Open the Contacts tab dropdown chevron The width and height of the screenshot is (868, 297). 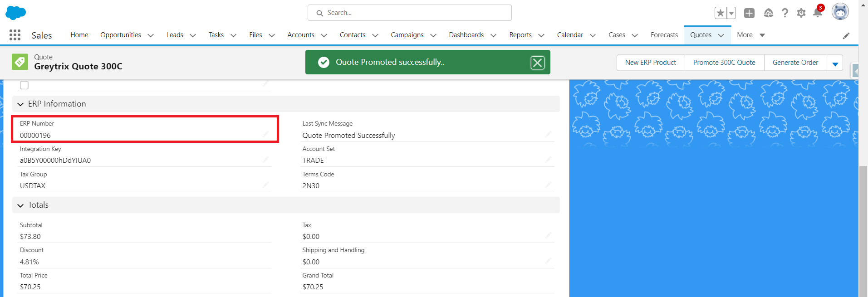[375, 35]
